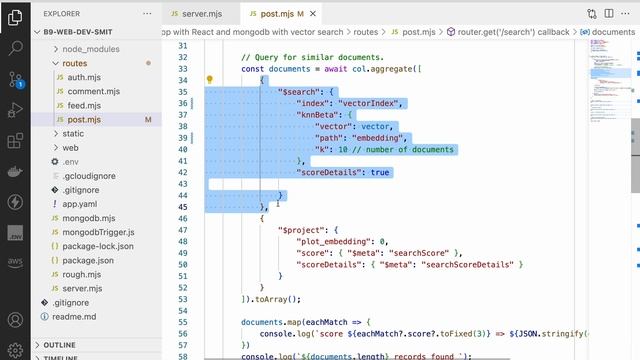Open Explorer views and more actions menu
Viewport: 640px width, 360px height.
(x=147, y=13)
